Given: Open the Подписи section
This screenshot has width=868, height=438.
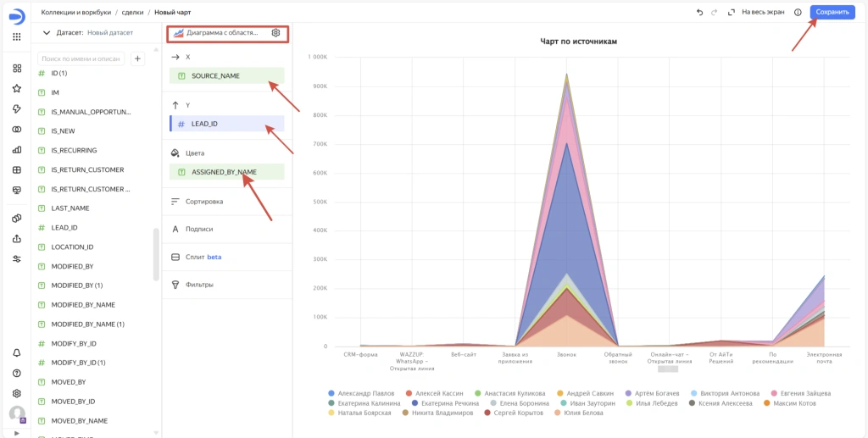Looking at the screenshot, I should click(198, 229).
